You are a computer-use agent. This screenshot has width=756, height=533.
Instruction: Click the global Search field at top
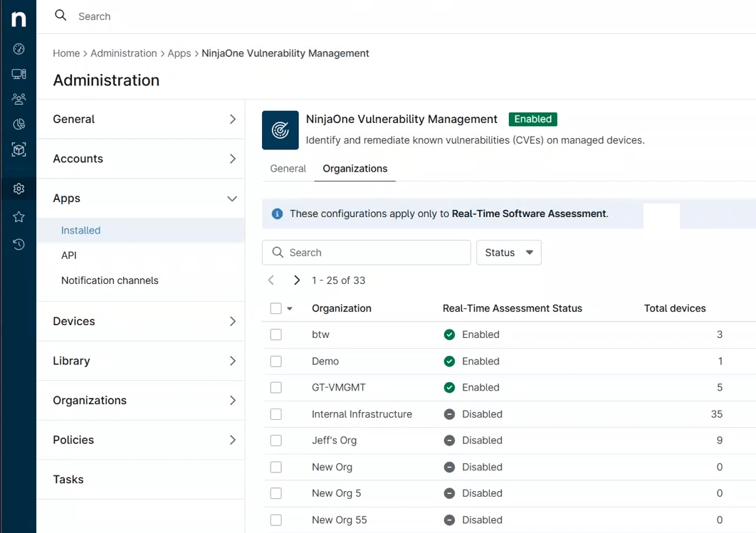coord(94,16)
